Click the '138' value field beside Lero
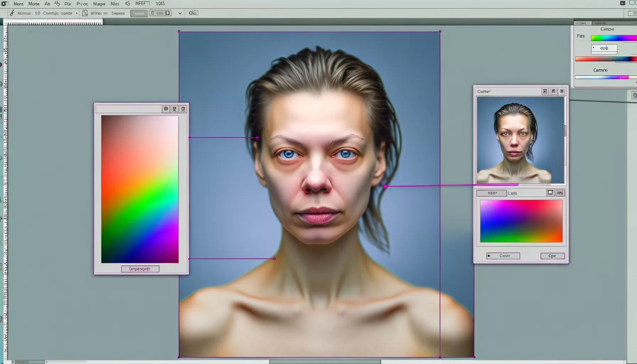 (492, 193)
